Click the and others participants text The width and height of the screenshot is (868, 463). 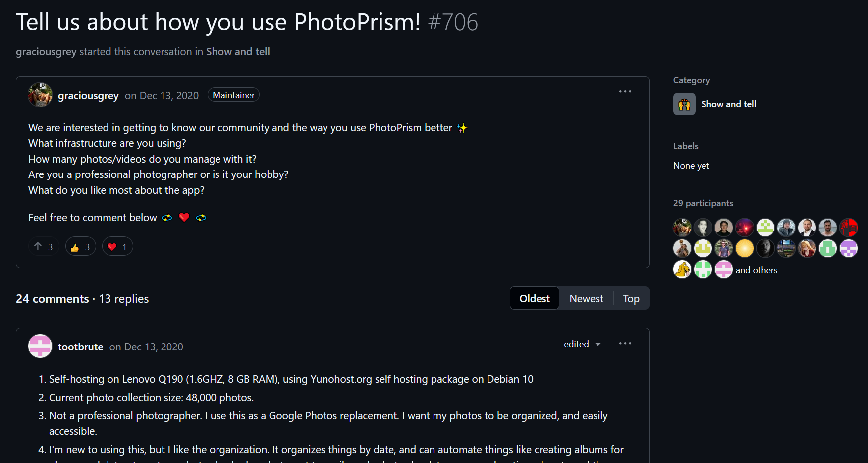(757, 270)
